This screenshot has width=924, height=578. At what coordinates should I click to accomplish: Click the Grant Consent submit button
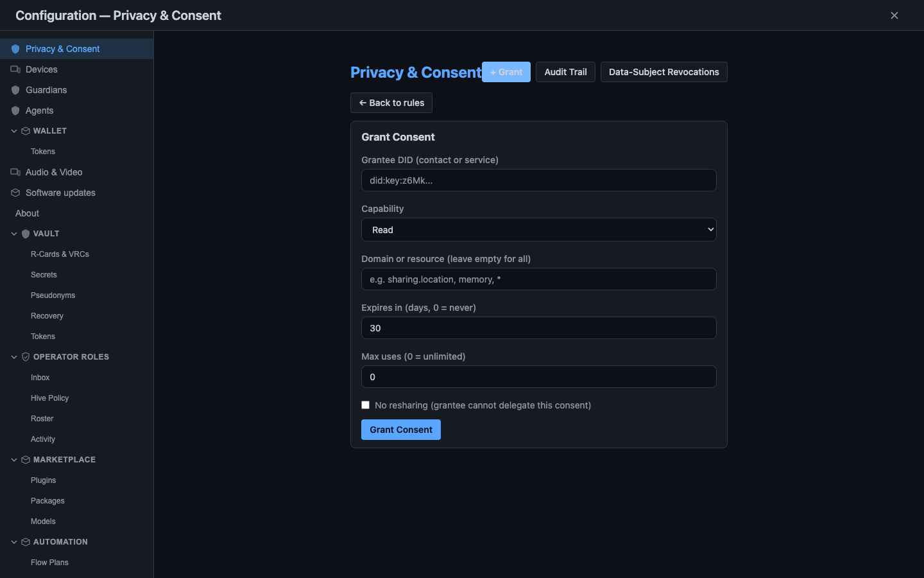tap(401, 430)
